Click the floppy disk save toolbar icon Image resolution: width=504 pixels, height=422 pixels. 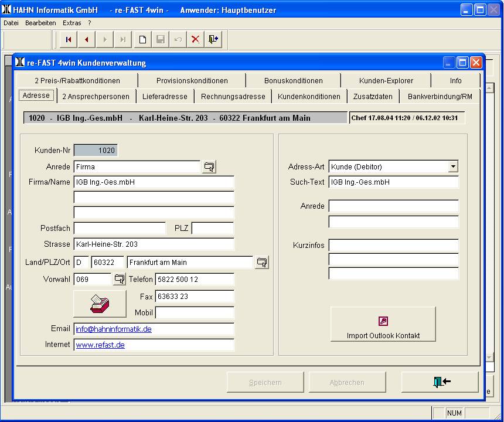click(161, 39)
